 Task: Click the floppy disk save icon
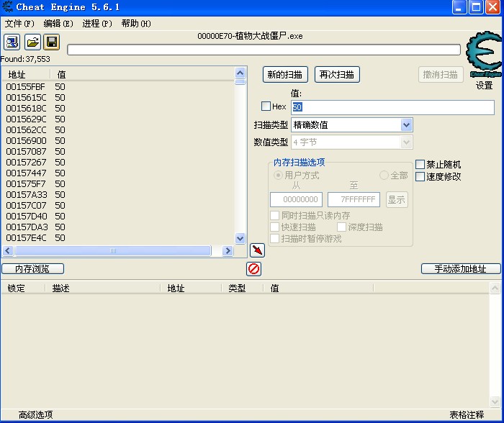pyautogui.click(x=51, y=42)
